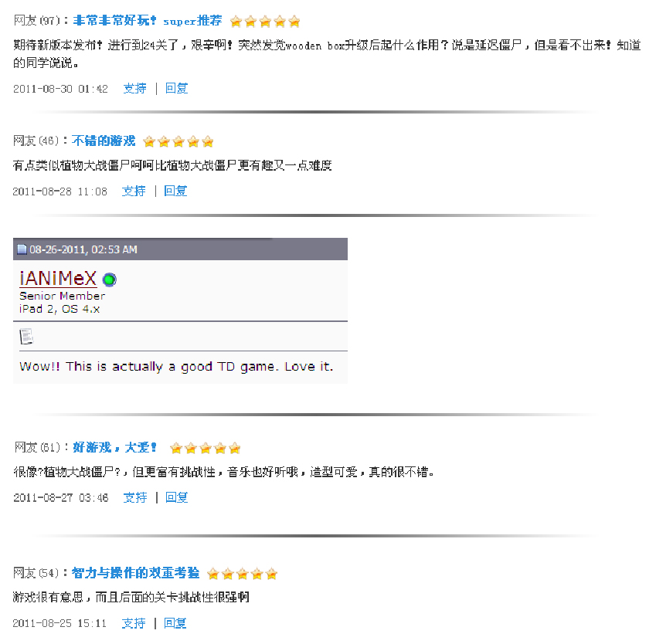This screenshot has height=644, width=656.
Task: Click 回复 on the 2011-08-25 15:11 review
Action: [x=175, y=623]
